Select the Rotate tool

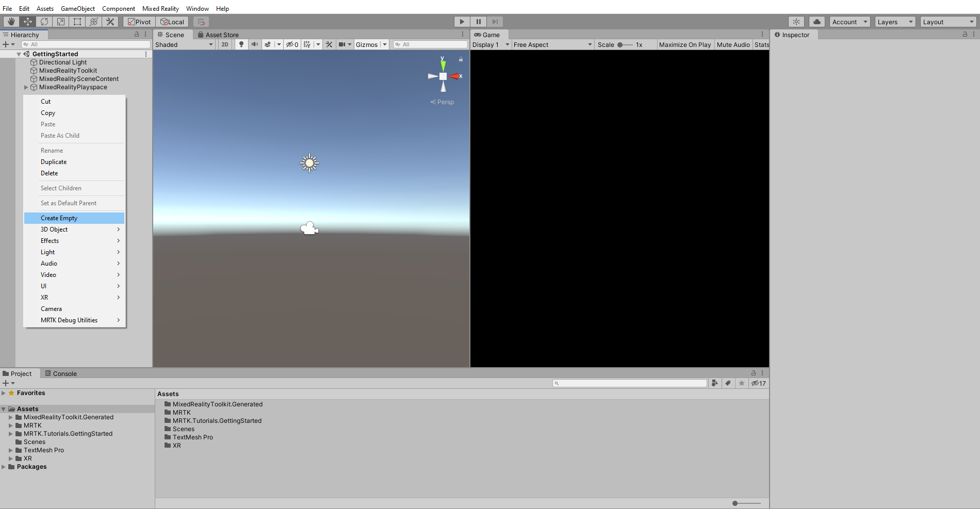click(44, 22)
